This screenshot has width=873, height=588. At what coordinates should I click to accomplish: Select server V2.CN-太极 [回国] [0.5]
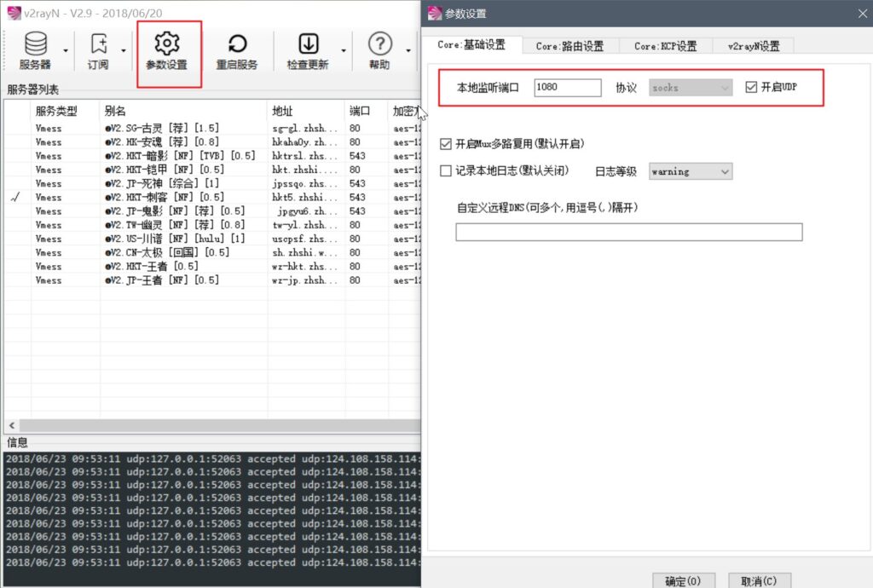pyautogui.click(x=167, y=252)
